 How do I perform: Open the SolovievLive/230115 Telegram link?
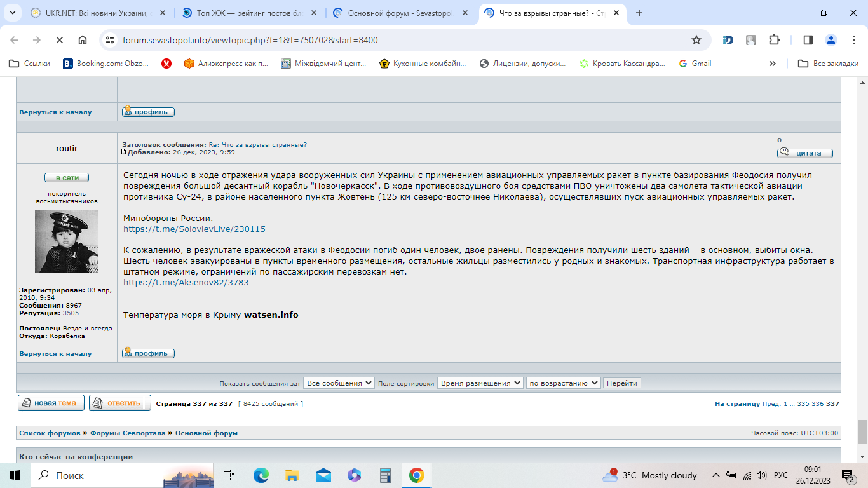tap(194, 229)
